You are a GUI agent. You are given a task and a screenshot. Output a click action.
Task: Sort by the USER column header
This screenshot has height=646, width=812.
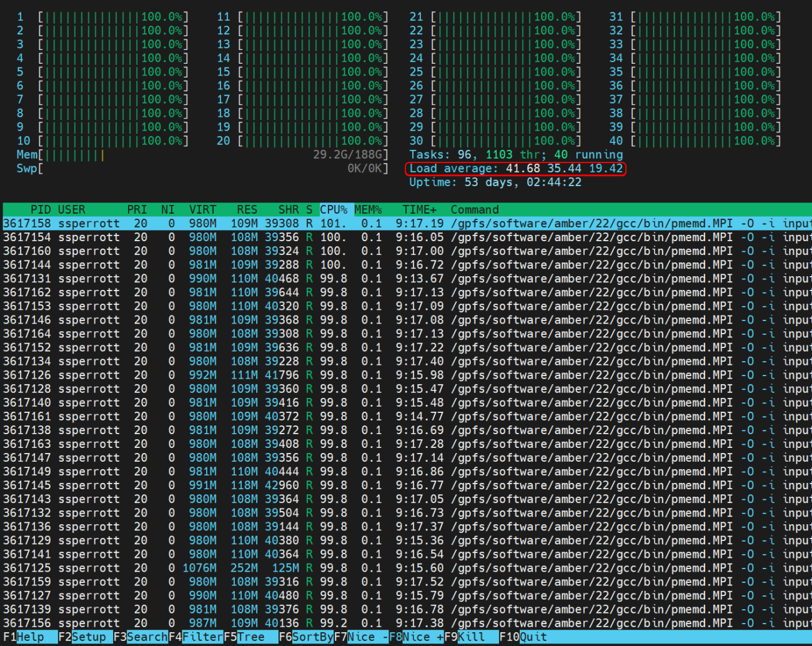[72, 210]
